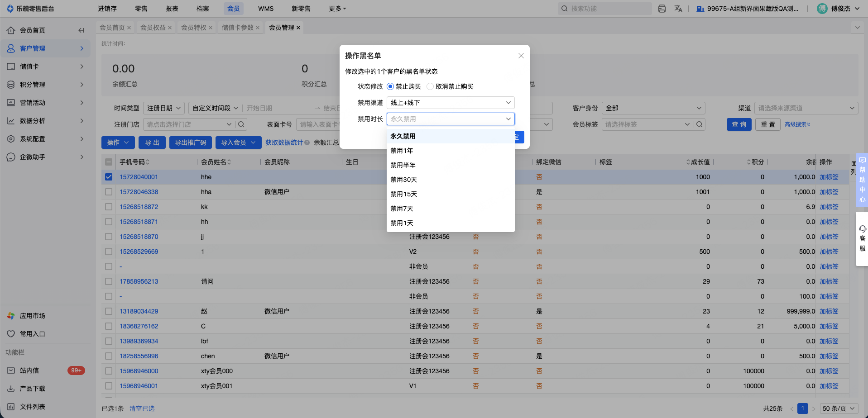Select the 禁止购买 radio option
The image size is (868, 418).
390,86
